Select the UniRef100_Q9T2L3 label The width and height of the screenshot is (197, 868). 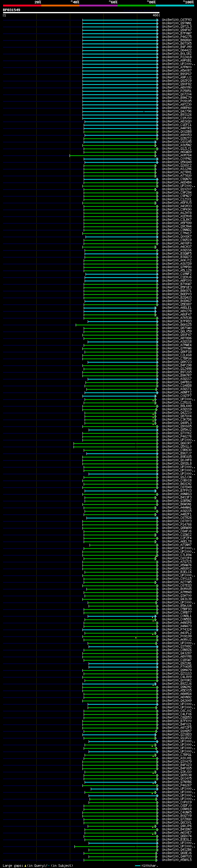click(176, 26)
